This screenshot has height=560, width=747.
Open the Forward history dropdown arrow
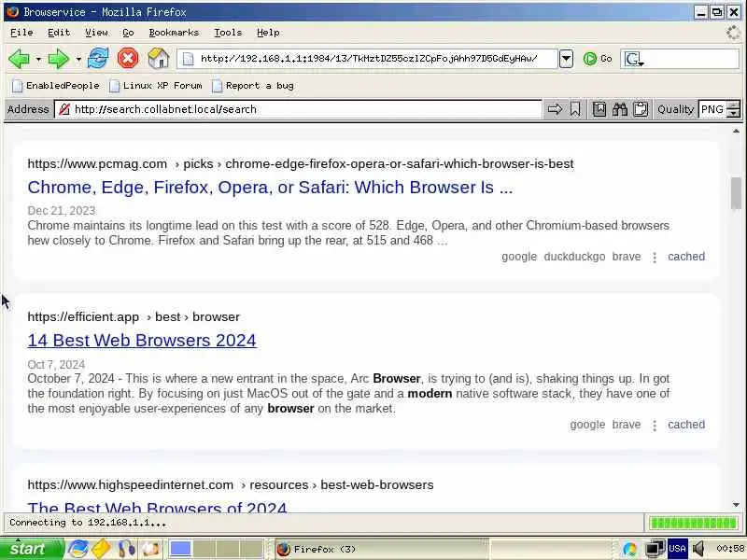pos(78,60)
